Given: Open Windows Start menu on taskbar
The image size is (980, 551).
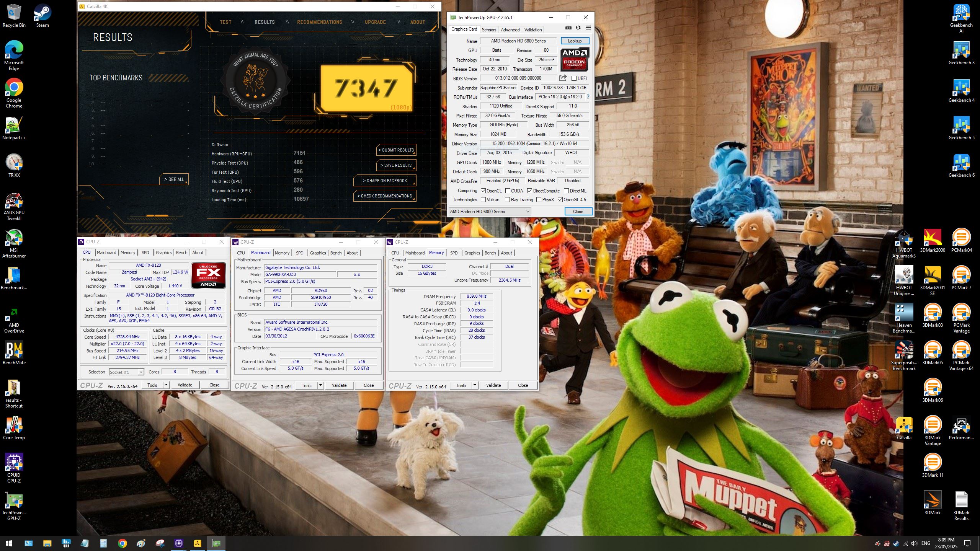Looking at the screenshot, I should point(9,543).
